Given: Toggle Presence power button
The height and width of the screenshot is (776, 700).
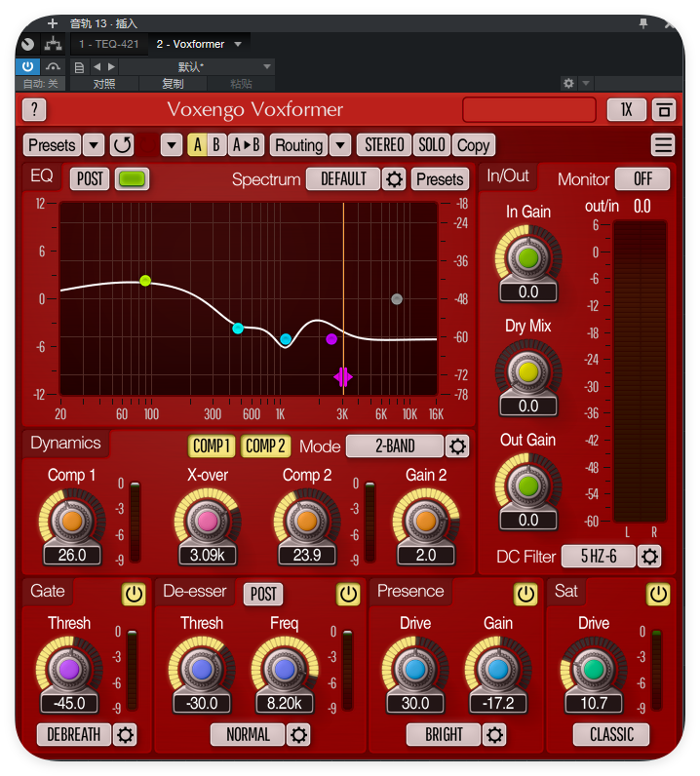Looking at the screenshot, I should point(525,594).
